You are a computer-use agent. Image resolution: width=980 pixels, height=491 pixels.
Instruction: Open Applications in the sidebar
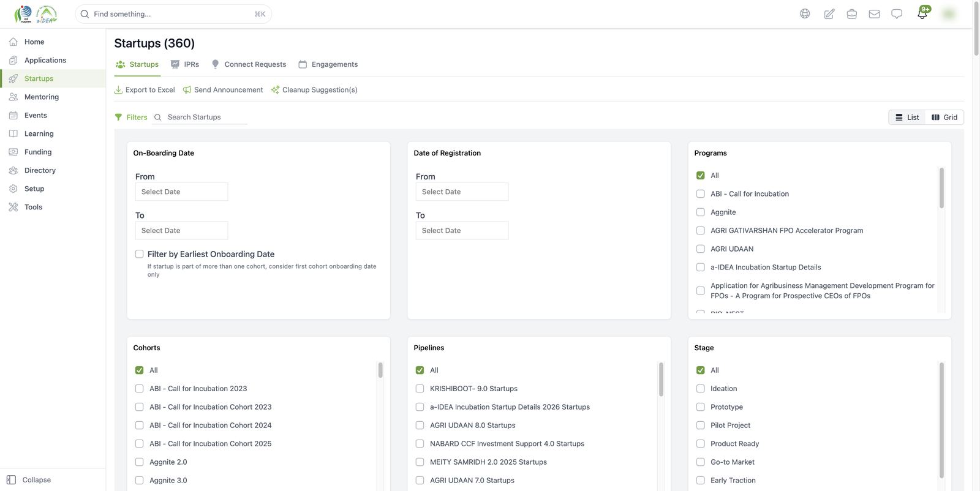[53, 60]
